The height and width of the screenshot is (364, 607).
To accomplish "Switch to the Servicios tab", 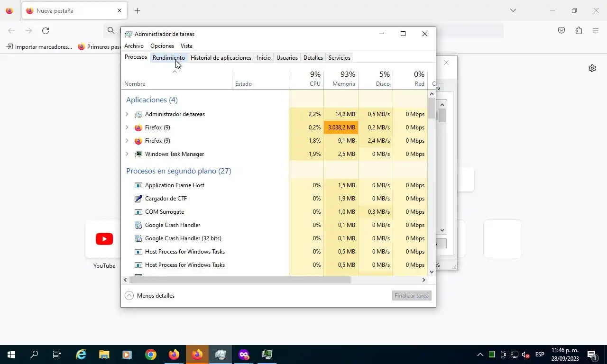I will click(x=340, y=58).
